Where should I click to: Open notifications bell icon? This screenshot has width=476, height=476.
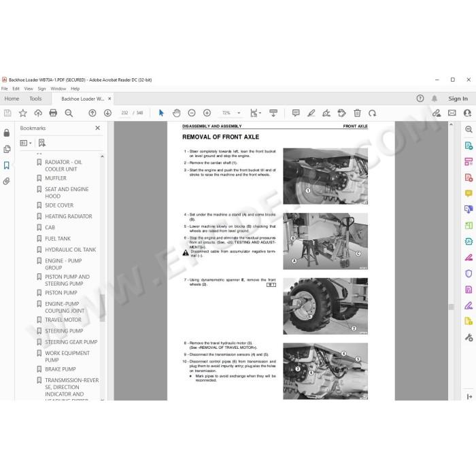coord(435,99)
